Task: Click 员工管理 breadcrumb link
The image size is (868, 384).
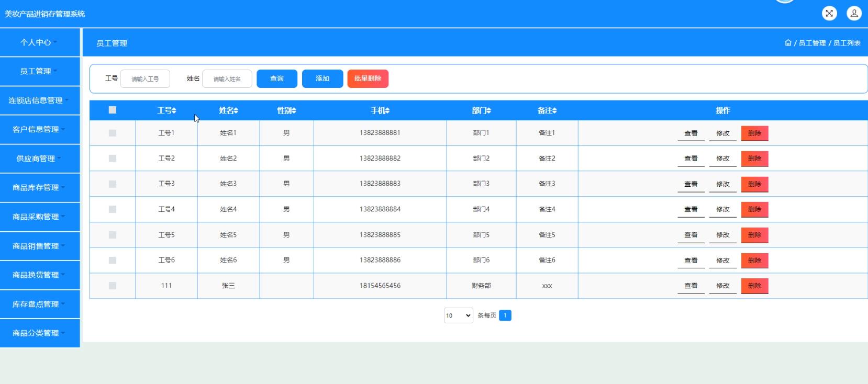Action: (812, 43)
